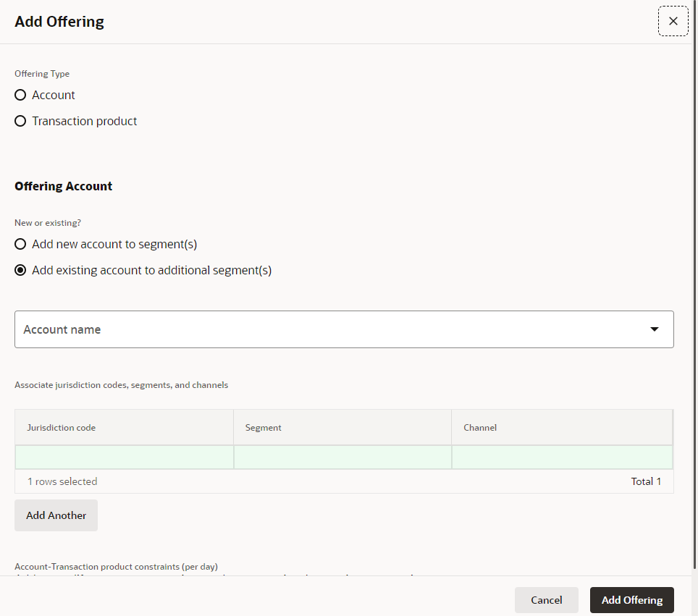Edit the Channel cell in selected row
The image size is (698, 616).
(x=562, y=457)
